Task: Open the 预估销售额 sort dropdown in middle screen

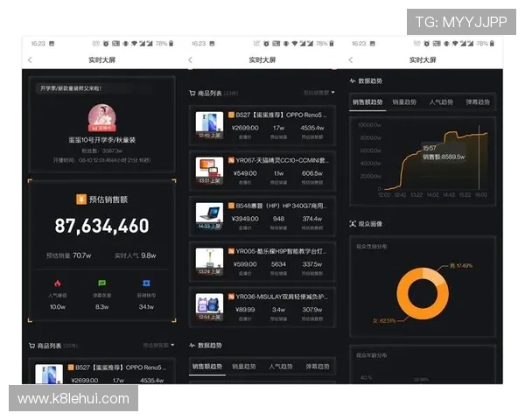Action: [x=318, y=92]
